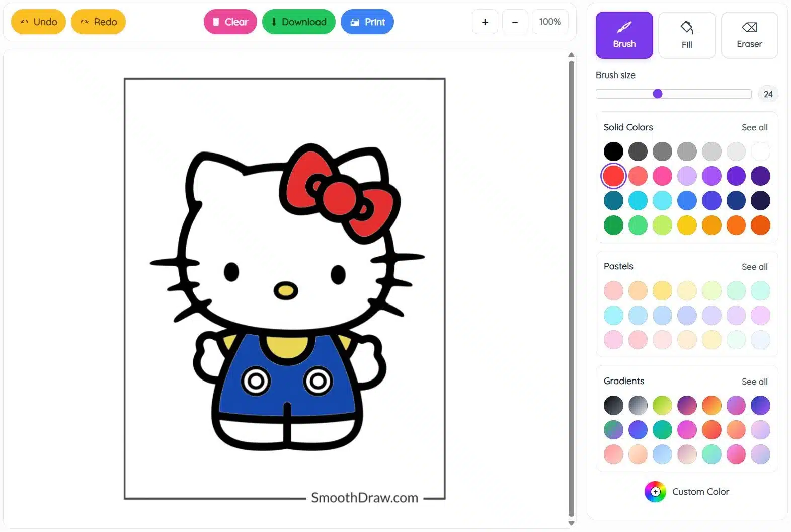Choose the dark green solid swatch
Screen dimensions: 791x532
point(613,225)
